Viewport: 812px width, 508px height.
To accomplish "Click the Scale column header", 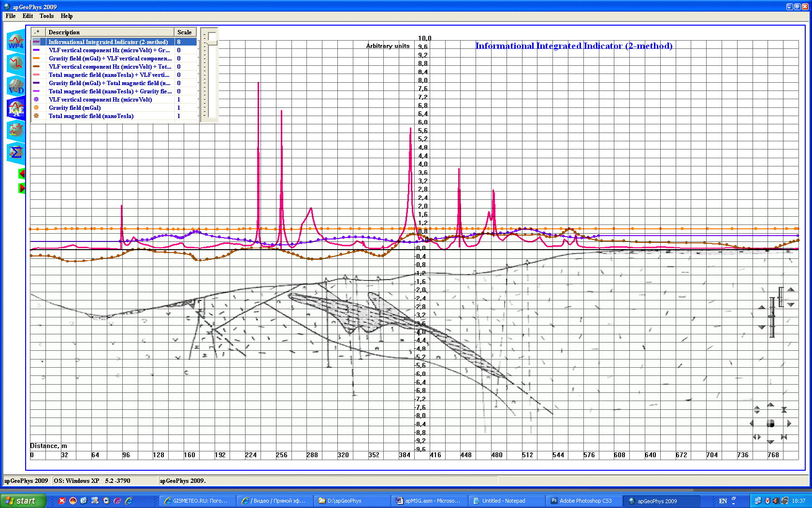I will tap(185, 32).
